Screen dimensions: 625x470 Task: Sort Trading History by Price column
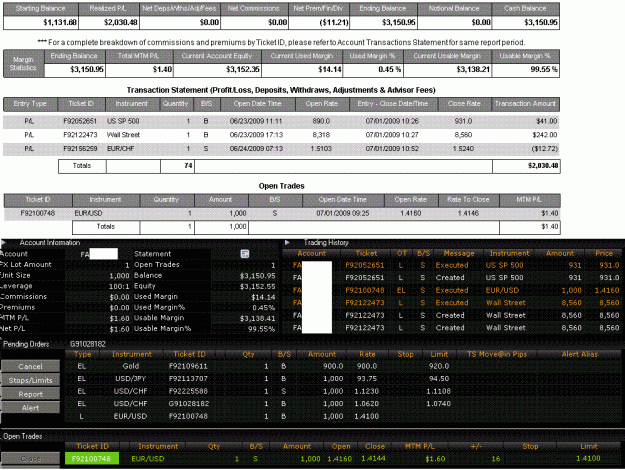coord(603,253)
